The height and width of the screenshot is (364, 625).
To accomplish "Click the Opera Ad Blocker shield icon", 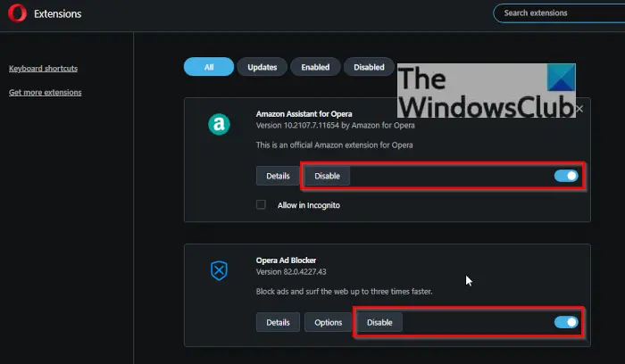I will tap(219, 271).
